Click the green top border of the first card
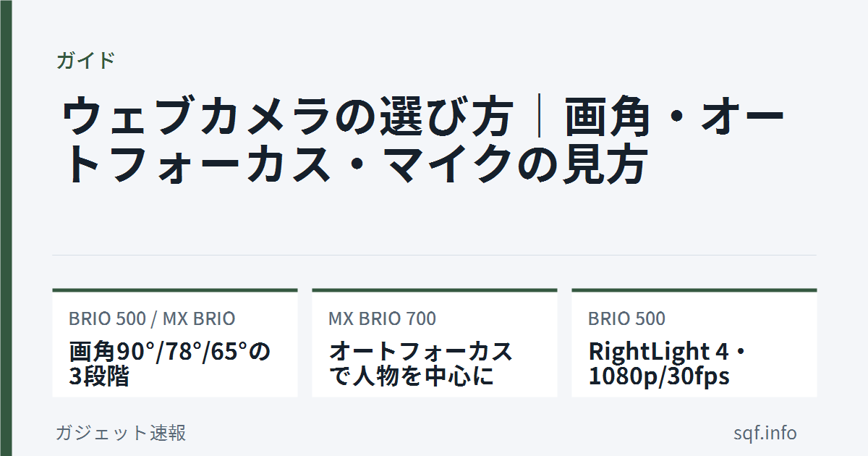Viewport: 868px width, 456px height. pyautogui.click(x=175, y=290)
